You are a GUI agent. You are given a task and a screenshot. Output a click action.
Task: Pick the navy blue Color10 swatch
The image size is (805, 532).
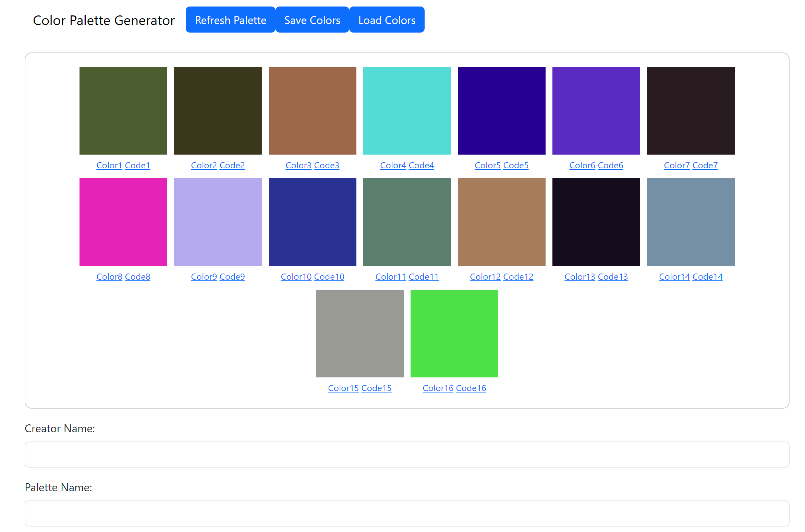[313, 222]
